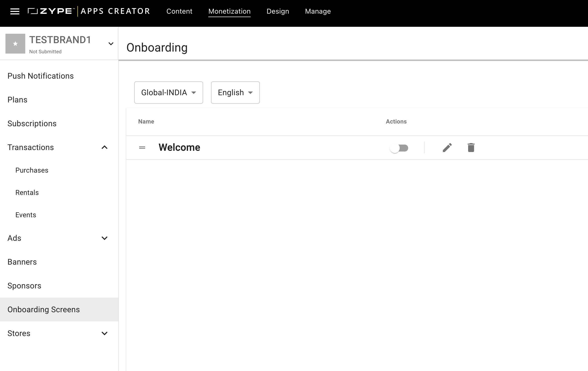
Task: Click the Not Submitted status text
Action: point(45,52)
